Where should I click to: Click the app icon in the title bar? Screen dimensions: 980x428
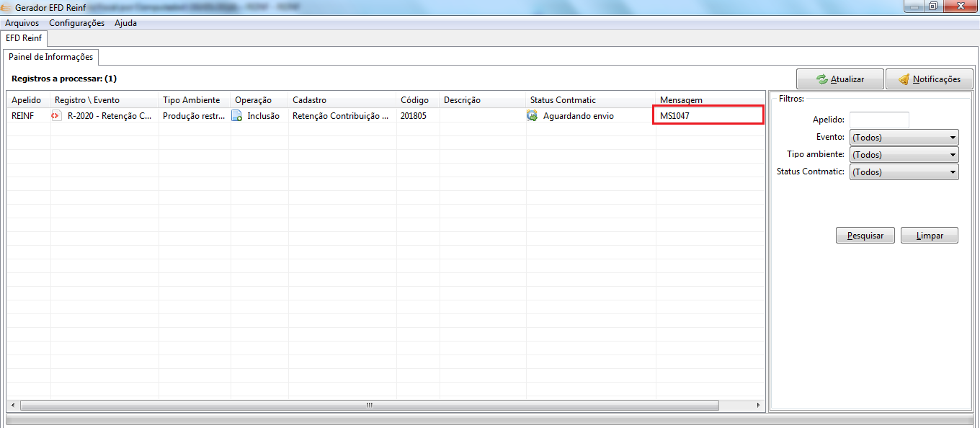(6, 6)
